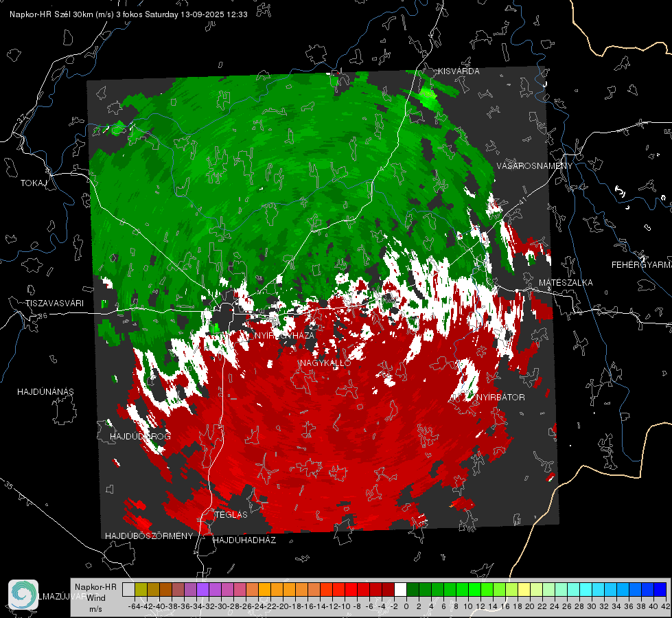Click the 42 value on the legend scale
672x618 pixels.
click(x=666, y=606)
